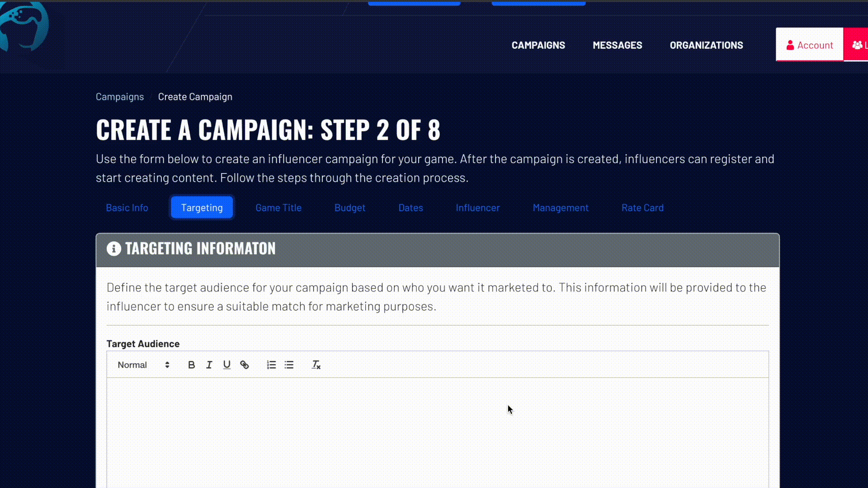Insert a hyperlink in the editor
Screen dimensions: 868x488
[x=245, y=365]
